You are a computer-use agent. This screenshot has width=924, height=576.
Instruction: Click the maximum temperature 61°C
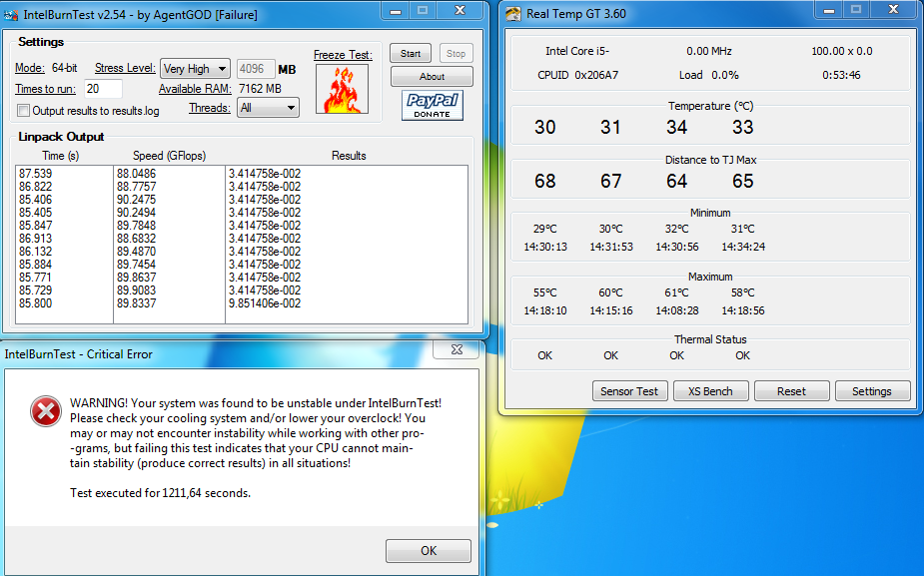(x=677, y=292)
